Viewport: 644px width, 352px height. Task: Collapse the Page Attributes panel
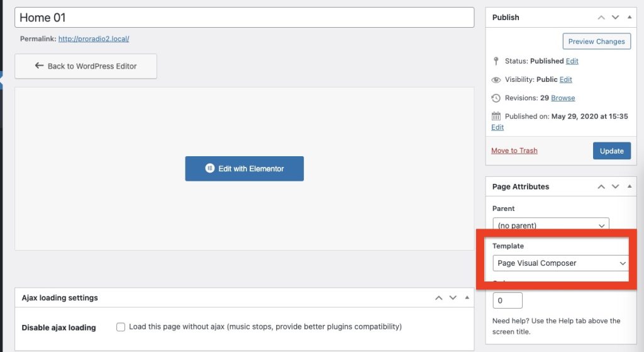coord(630,187)
